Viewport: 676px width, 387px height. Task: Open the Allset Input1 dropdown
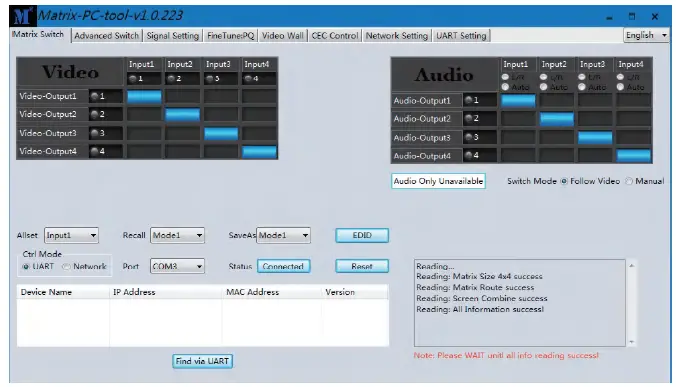pyautogui.click(x=71, y=235)
